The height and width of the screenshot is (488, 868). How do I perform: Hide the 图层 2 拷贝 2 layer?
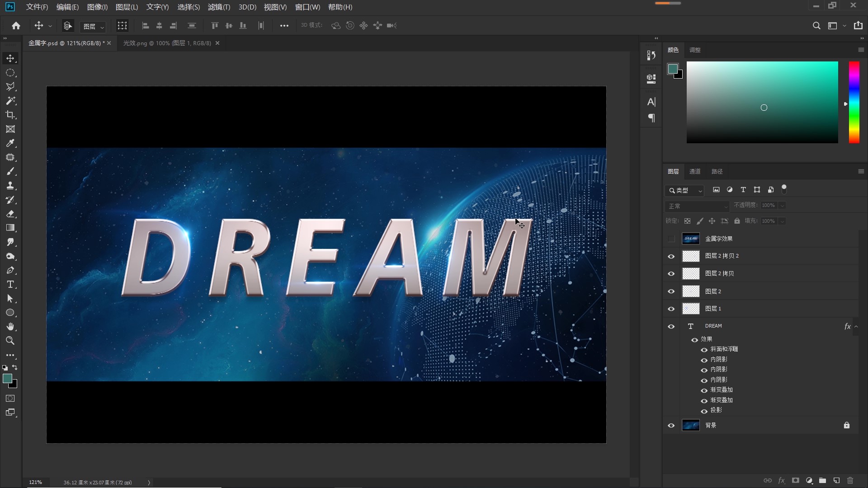[x=671, y=256]
